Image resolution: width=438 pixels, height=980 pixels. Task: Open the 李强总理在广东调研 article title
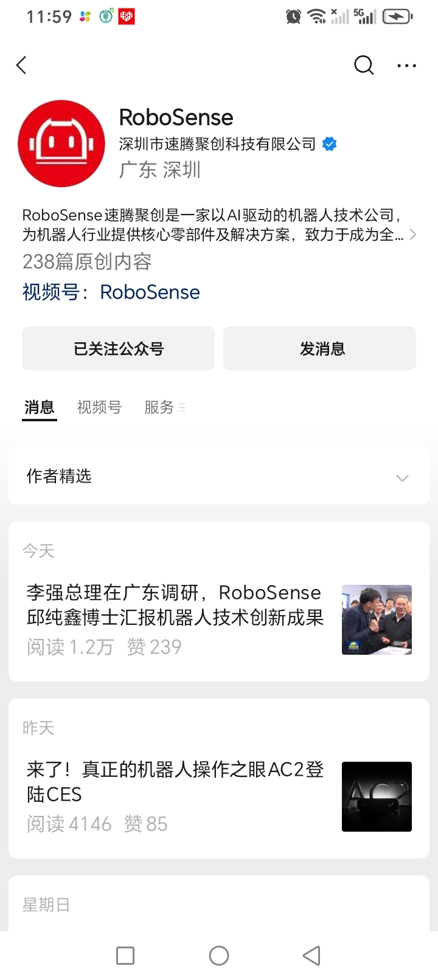click(x=175, y=605)
